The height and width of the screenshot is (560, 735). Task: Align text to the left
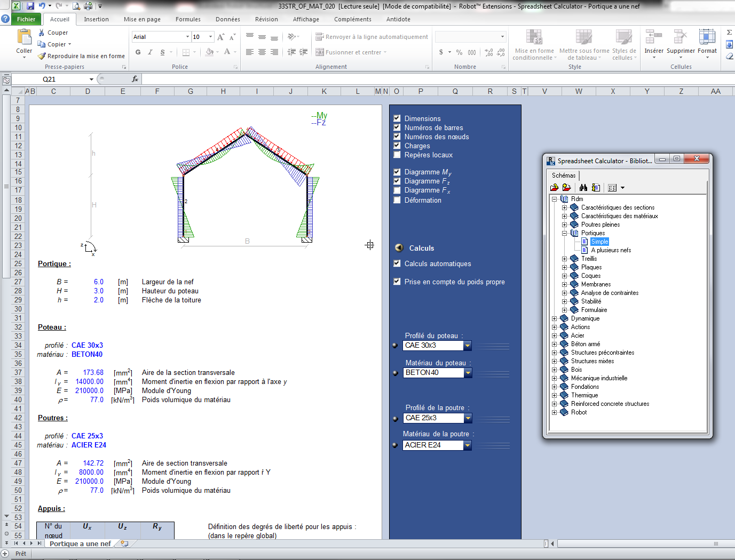pyautogui.click(x=250, y=52)
